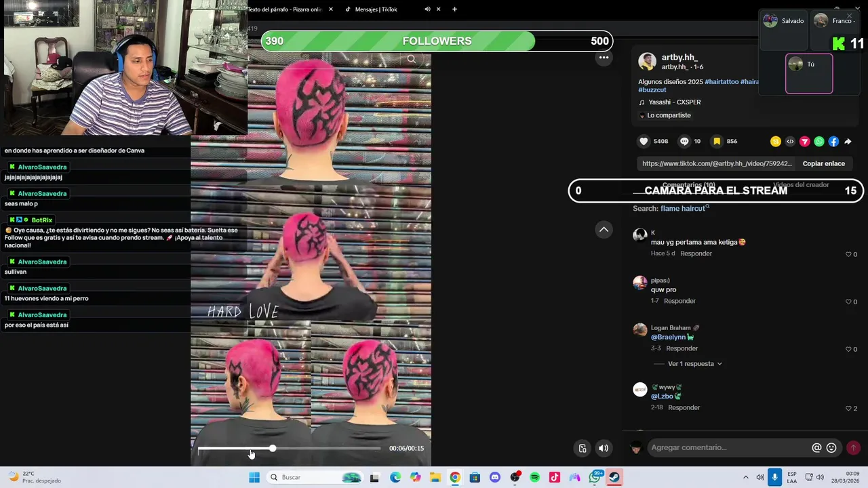Open Steam from the taskbar
The height and width of the screenshot is (488, 868).
point(614,477)
